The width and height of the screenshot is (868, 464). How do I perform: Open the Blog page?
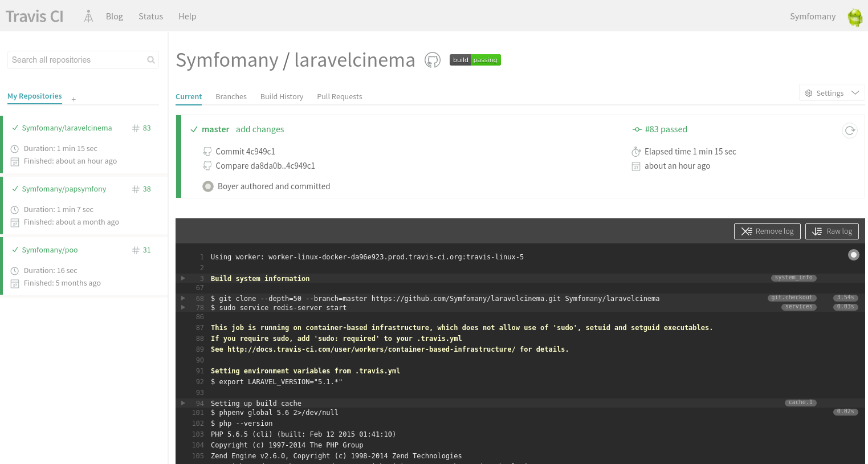coord(115,17)
